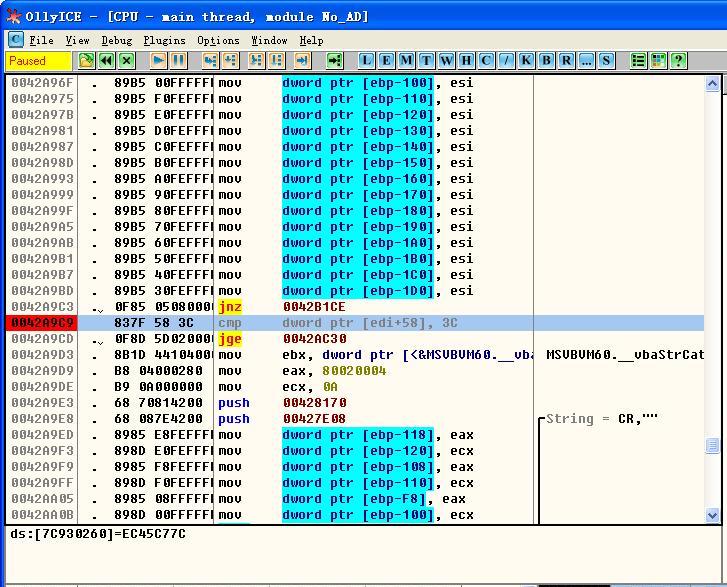
Task: Click the Step into toolbar icon
Action: coord(210,61)
